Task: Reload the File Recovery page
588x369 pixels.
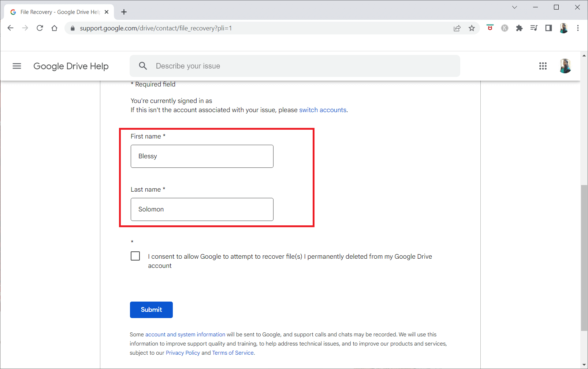Action: (40, 28)
